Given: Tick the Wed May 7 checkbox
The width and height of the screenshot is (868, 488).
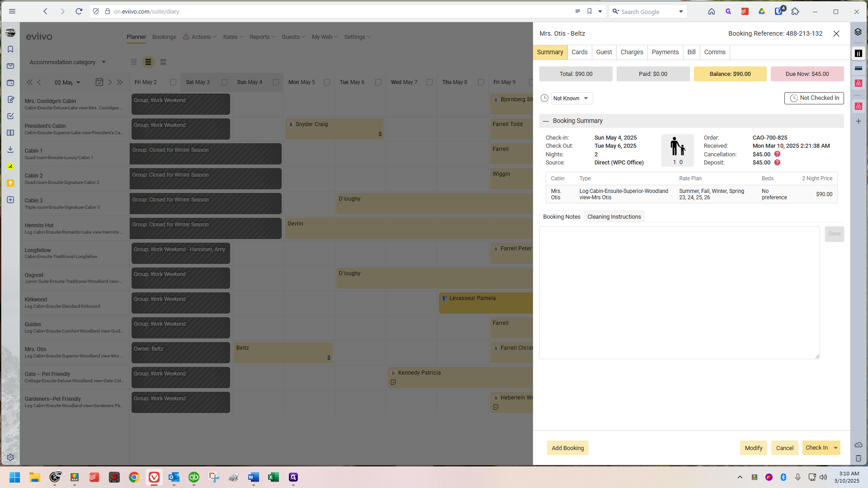Looking at the screenshot, I should pyautogui.click(x=429, y=82).
